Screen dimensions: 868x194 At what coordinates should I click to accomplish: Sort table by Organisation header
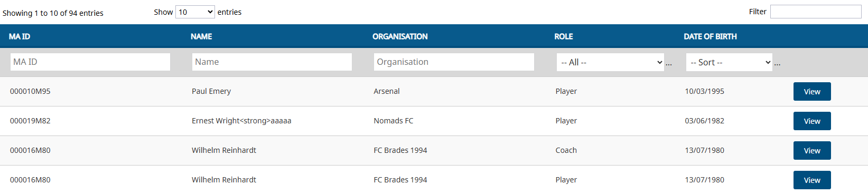pos(400,36)
